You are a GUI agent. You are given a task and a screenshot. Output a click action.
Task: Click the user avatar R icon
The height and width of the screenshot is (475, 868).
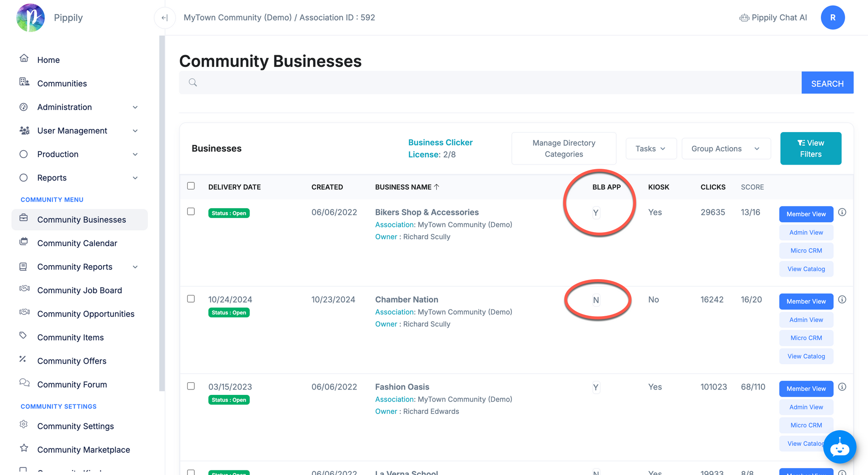832,18
